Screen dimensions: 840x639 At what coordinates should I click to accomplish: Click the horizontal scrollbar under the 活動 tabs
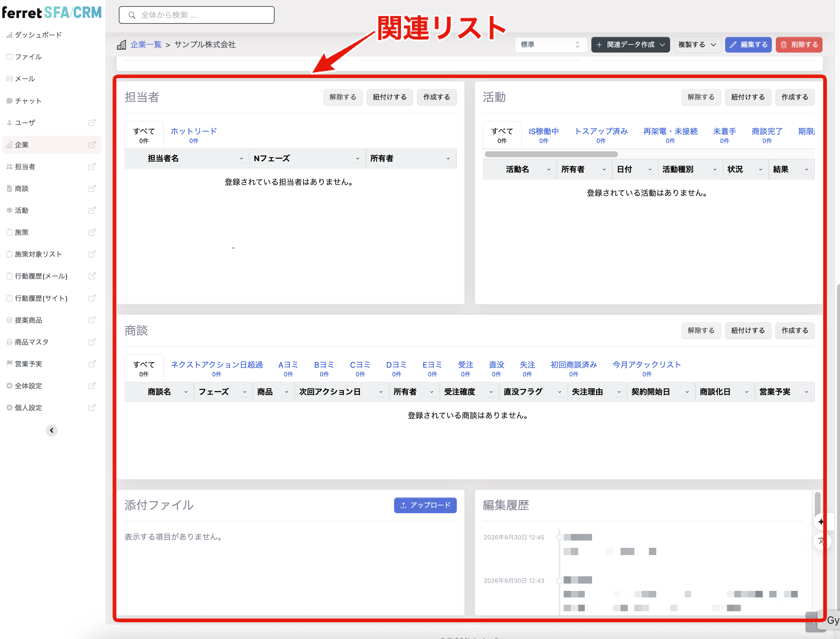point(551,154)
